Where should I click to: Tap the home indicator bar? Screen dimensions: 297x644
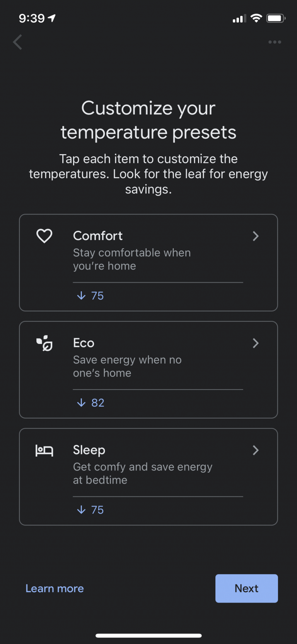point(148,635)
